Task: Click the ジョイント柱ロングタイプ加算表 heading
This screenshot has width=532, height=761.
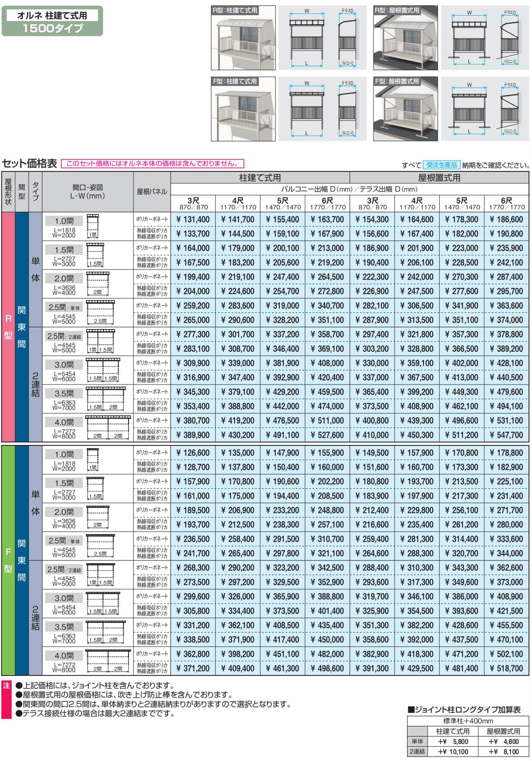Action: point(464,710)
